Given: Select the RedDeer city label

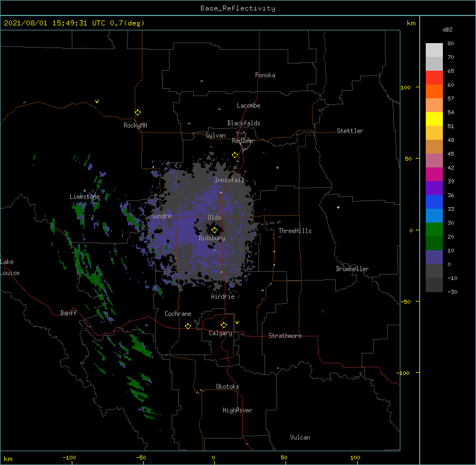Looking at the screenshot, I should (243, 141).
